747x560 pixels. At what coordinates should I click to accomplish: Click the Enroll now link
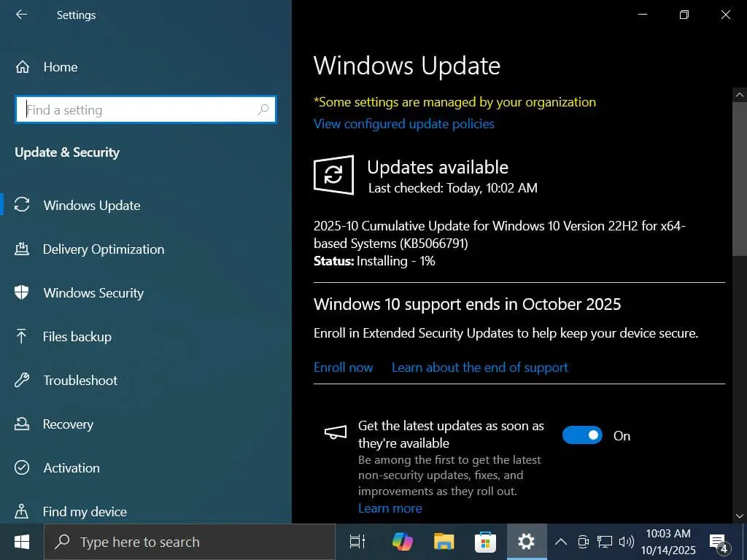pyautogui.click(x=343, y=367)
